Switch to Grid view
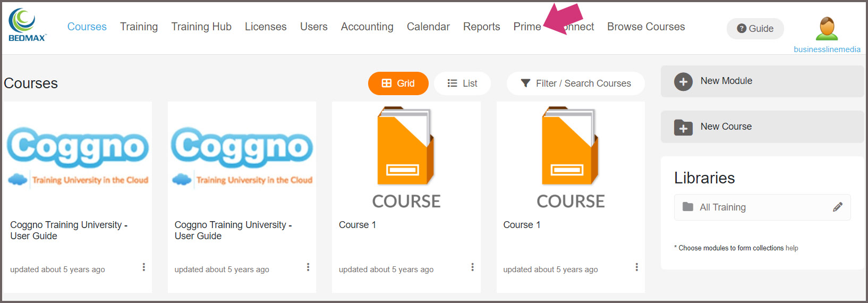Viewport: 868px width, 303px height. point(398,83)
